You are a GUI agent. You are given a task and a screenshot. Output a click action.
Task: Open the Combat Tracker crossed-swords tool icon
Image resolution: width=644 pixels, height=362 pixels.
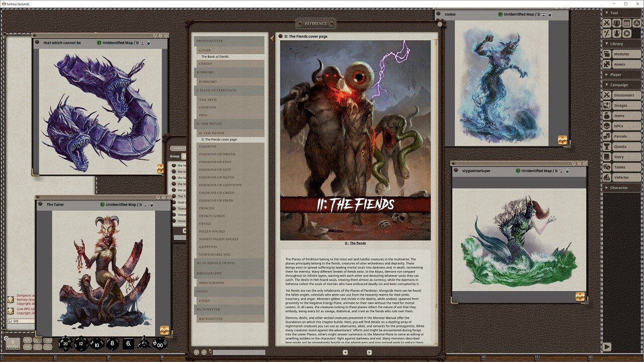point(607,23)
